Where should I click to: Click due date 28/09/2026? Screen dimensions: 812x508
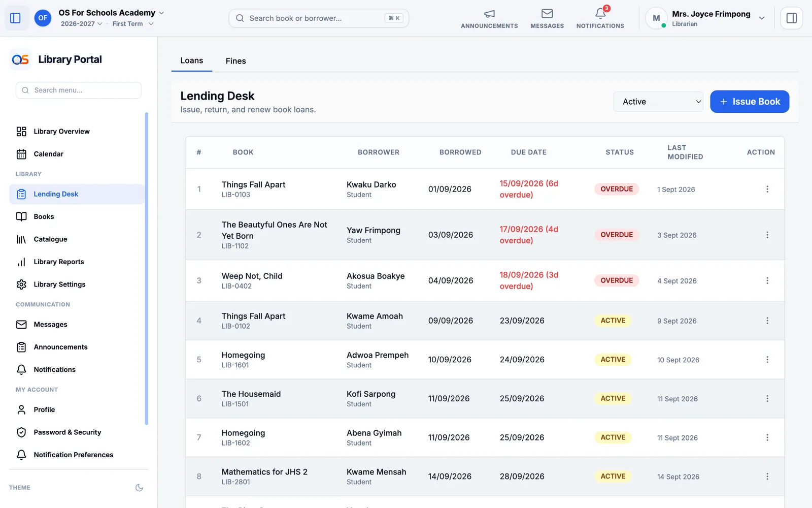[522, 477]
